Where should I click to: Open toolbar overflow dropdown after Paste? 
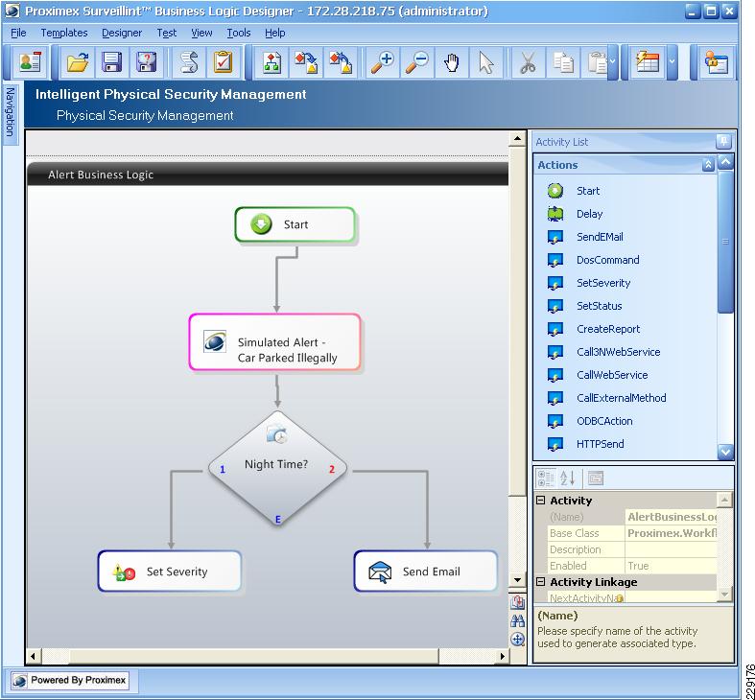pos(613,62)
